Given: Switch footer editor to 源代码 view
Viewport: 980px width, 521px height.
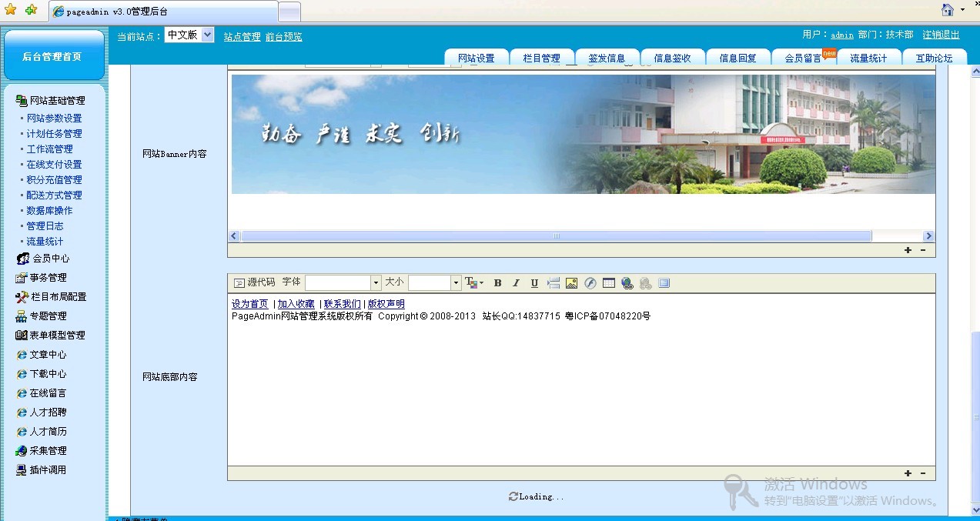Looking at the screenshot, I should coord(254,282).
